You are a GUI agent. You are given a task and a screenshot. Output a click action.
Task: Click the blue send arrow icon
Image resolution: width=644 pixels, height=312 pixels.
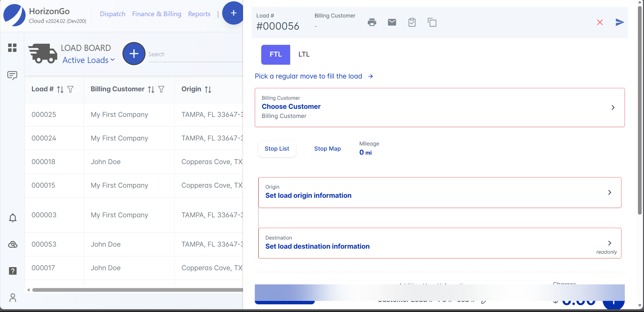pyautogui.click(x=619, y=23)
